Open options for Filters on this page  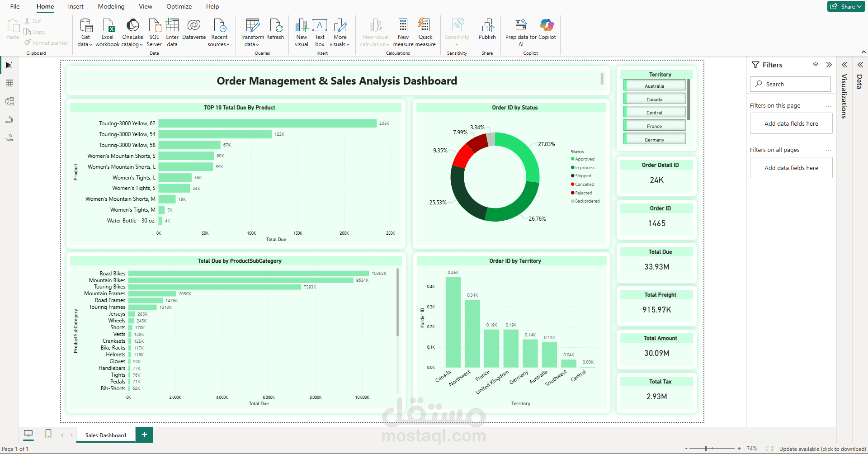(828, 106)
